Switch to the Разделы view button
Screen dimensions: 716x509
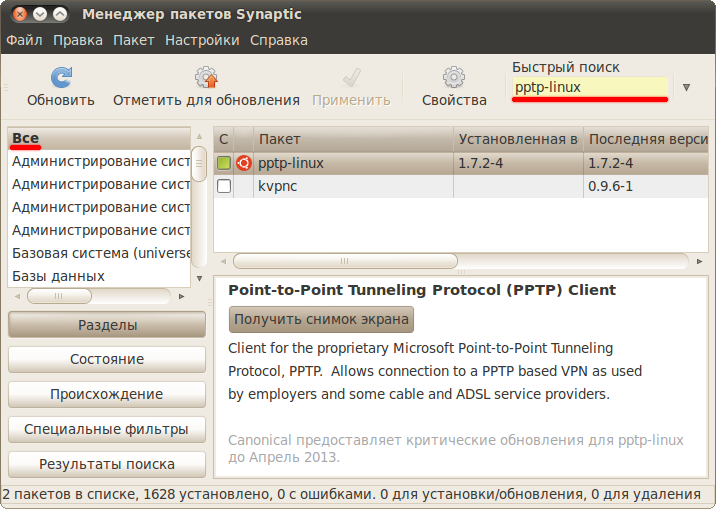pyautogui.click(x=107, y=325)
